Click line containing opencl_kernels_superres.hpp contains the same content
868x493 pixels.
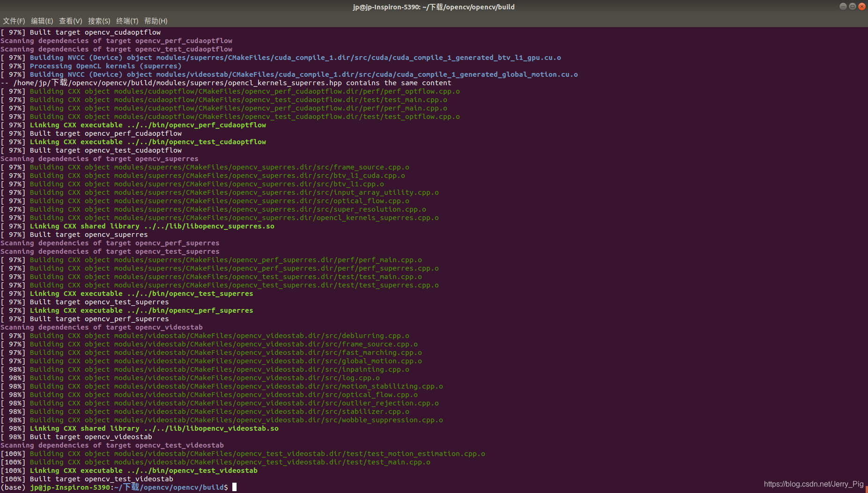(226, 83)
